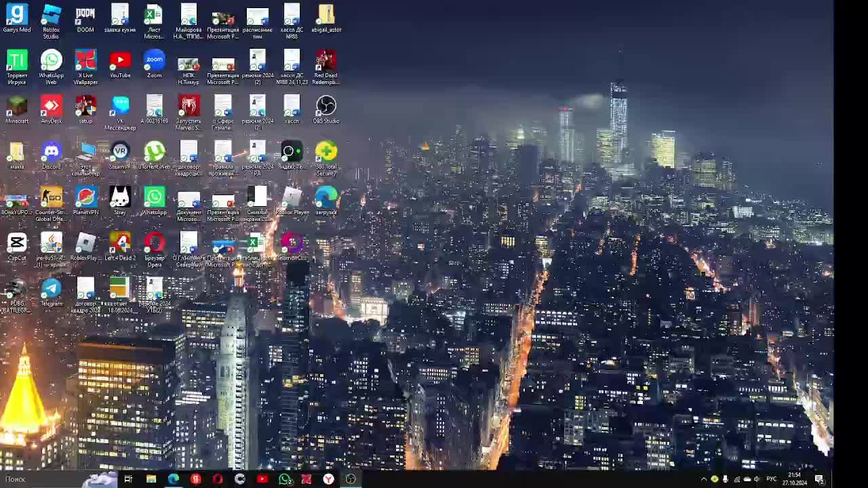Screen dimensions: 868x488
Task: Select the Minecraft desktop shortcut
Action: [17, 110]
